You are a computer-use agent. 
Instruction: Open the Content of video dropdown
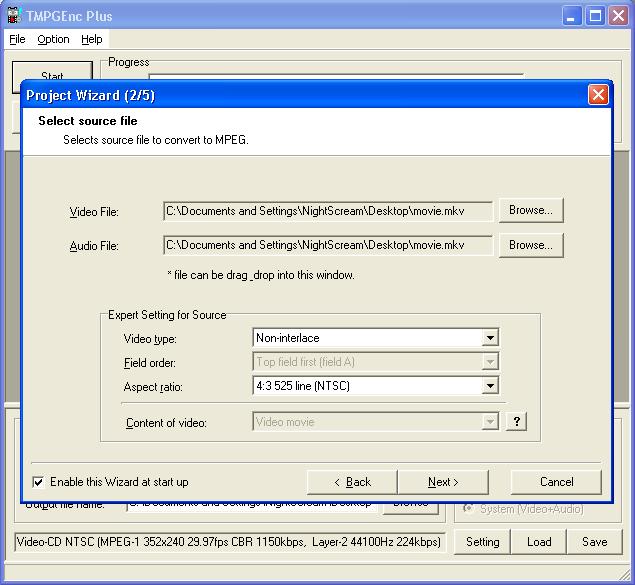(490, 422)
